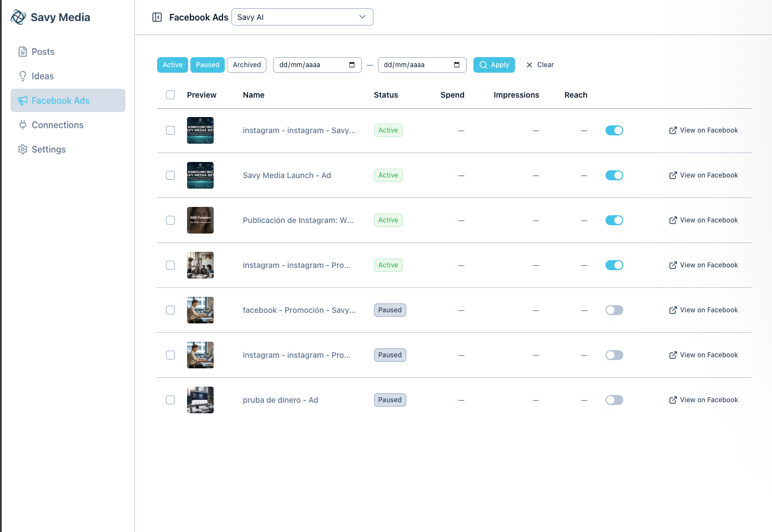Select the Paused status filter
The width and height of the screenshot is (772, 532).
point(207,64)
